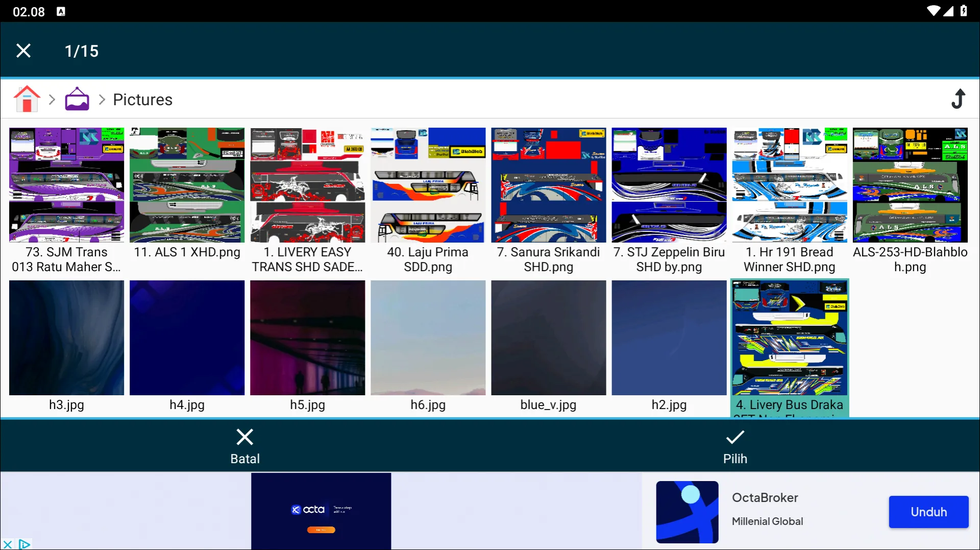Go up one folder level arrow

click(x=958, y=99)
